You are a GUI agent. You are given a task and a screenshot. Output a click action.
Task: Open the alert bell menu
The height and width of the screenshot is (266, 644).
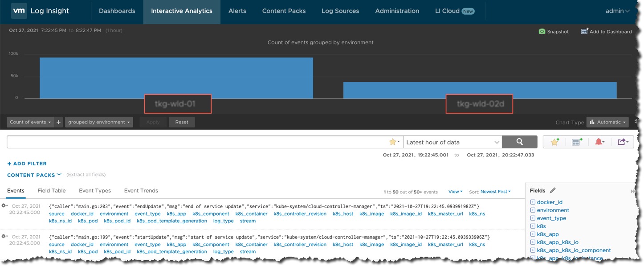coord(599,142)
